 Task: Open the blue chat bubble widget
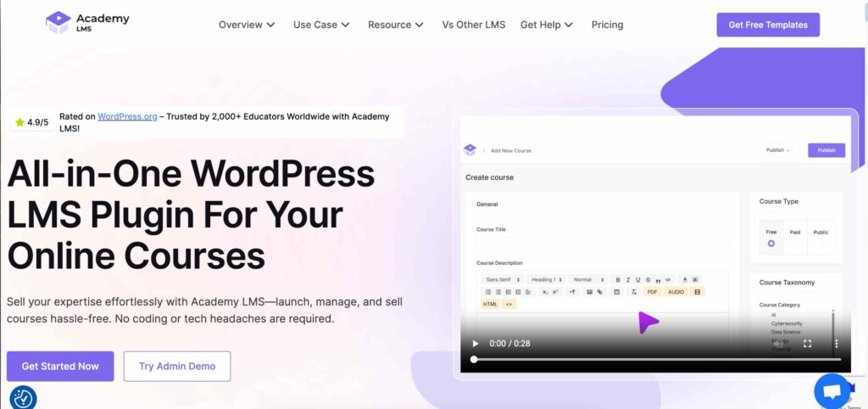coord(832,391)
